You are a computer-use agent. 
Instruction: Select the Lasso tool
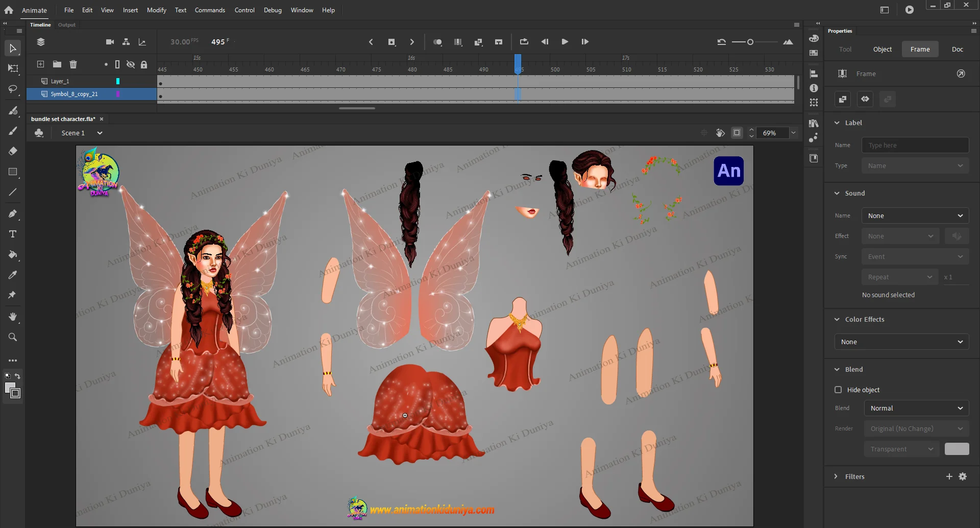coord(13,89)
